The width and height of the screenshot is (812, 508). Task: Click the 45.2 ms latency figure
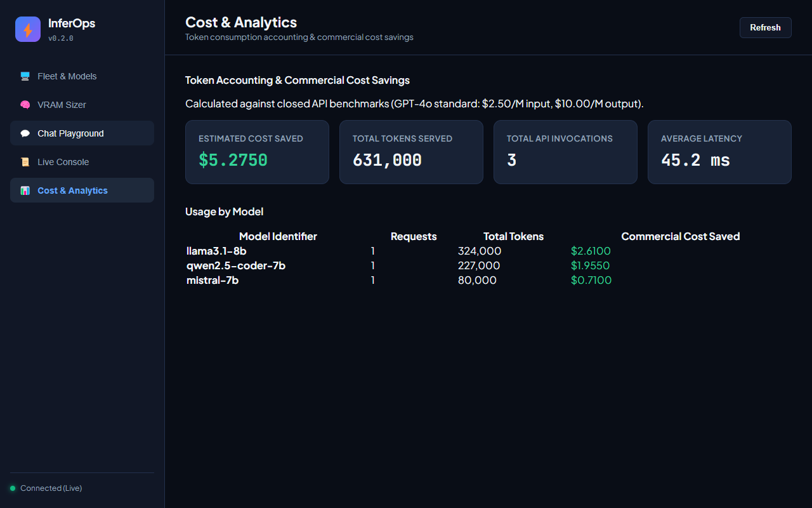695,160
